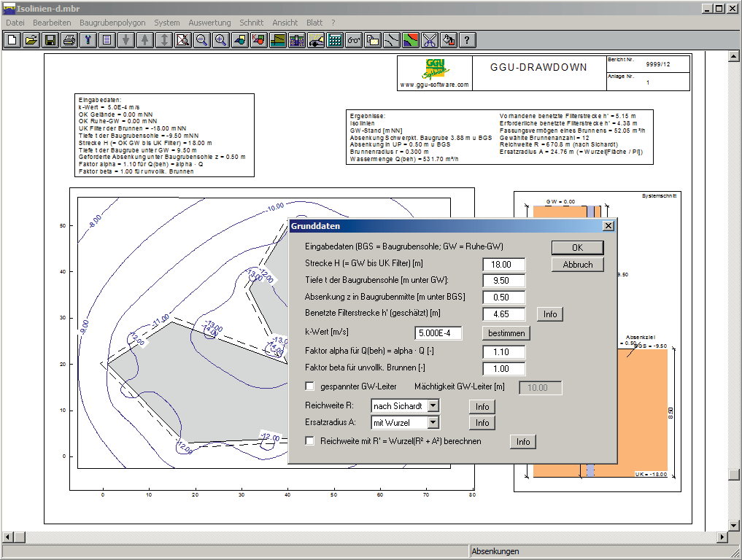
Task: Open a file using the folder icon
Action: pyautogui.click(x=31, y=40)
